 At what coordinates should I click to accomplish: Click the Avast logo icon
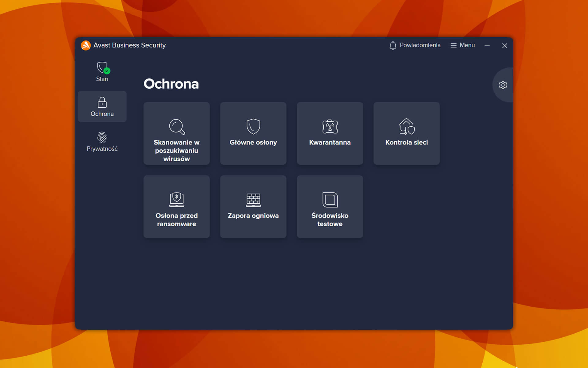pos(86,45)
